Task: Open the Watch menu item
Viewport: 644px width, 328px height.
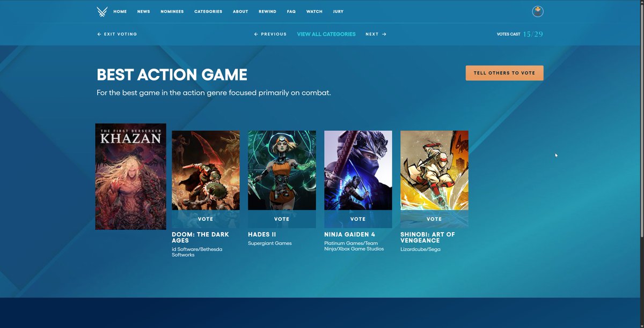Action: (x=314, y=11)
